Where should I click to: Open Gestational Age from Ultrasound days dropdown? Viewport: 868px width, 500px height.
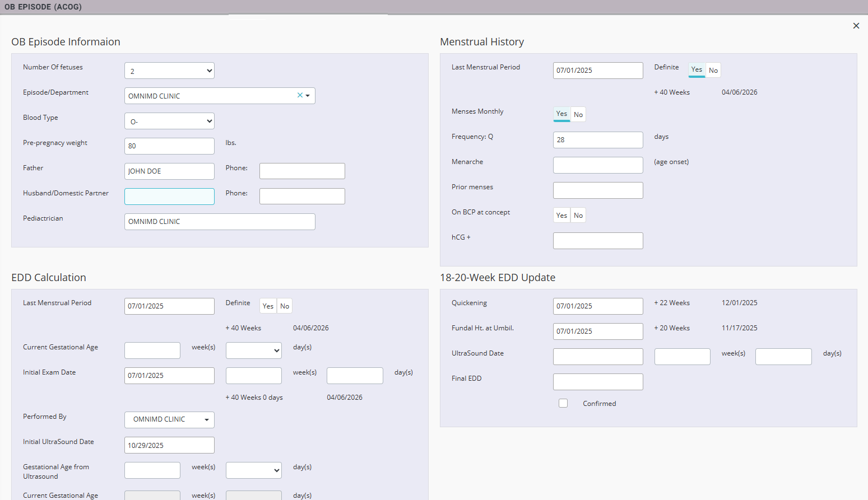coord(253,470)
